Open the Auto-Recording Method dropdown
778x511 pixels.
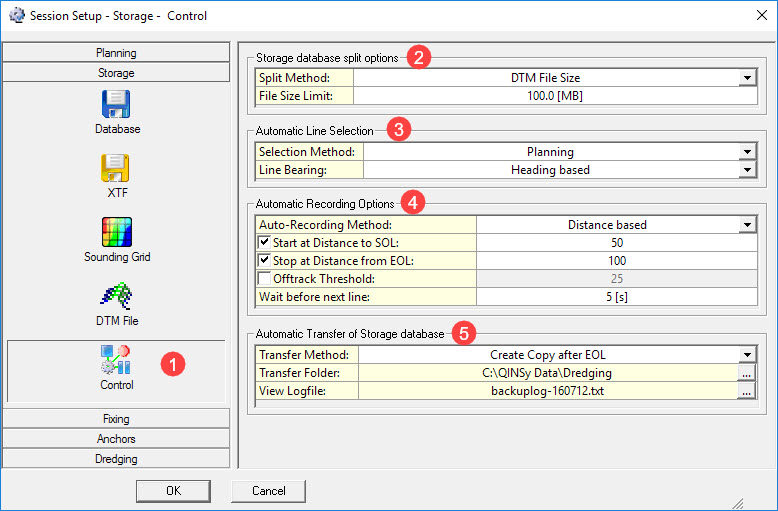click(746, 225)
